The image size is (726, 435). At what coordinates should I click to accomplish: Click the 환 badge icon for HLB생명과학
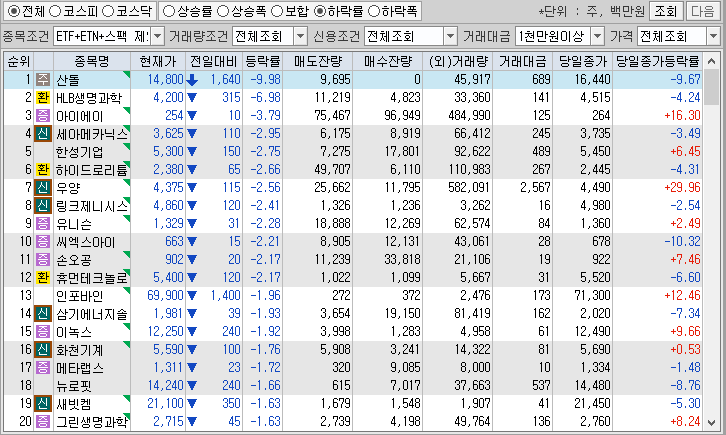(43, 98)
